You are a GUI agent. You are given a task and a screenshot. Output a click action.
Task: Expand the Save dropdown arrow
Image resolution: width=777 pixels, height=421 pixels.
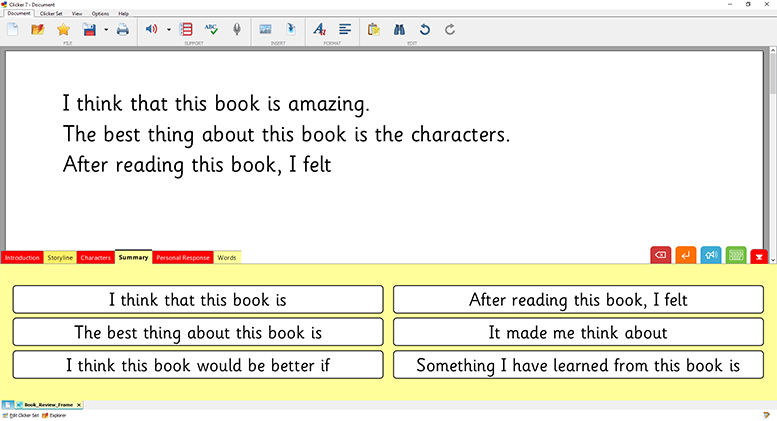tap(105, 29)
